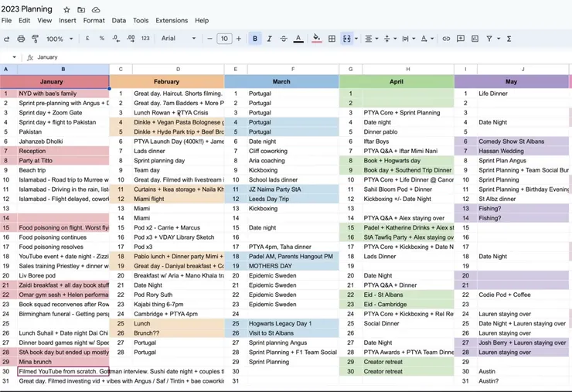Open the File menu
The image size is (572, 392).
[x=6, y=20]
